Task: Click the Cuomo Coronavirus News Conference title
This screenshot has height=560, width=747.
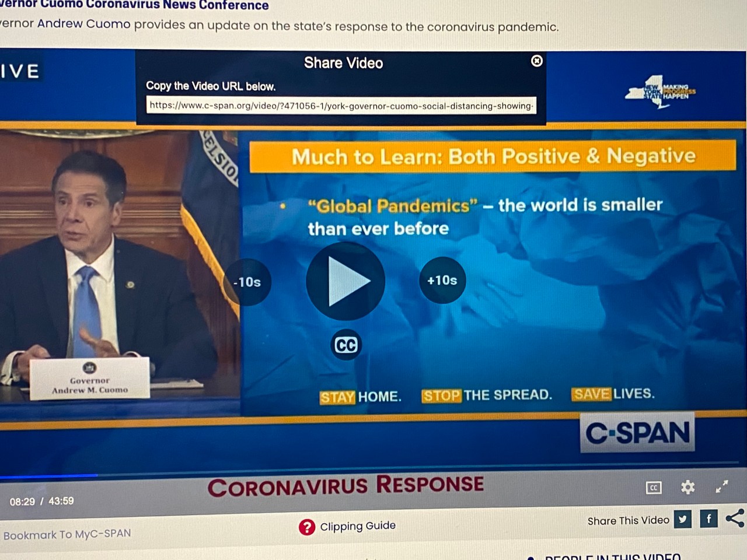Action: [135, 6]
